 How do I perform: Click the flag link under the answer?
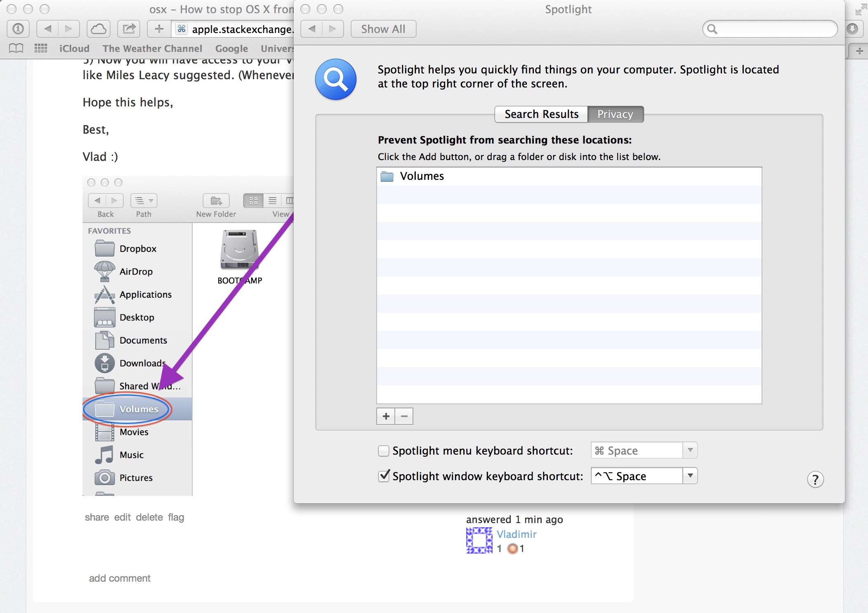tap(176, 517)
